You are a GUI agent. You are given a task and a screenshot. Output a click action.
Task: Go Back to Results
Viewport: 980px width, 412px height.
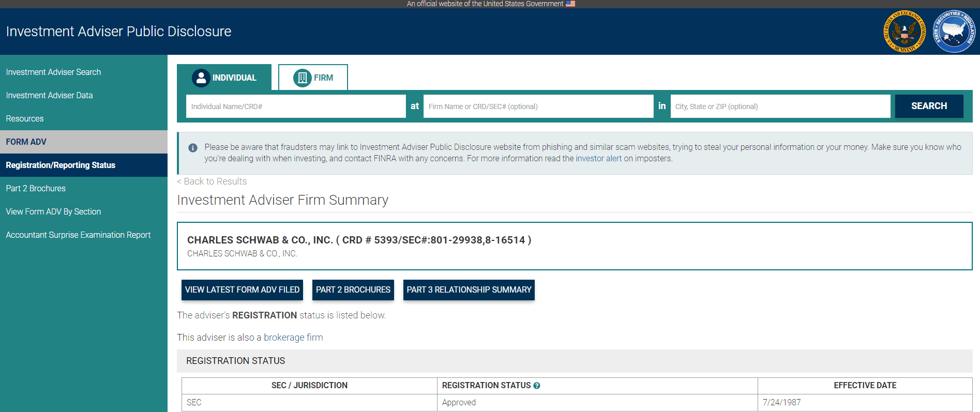212,181
